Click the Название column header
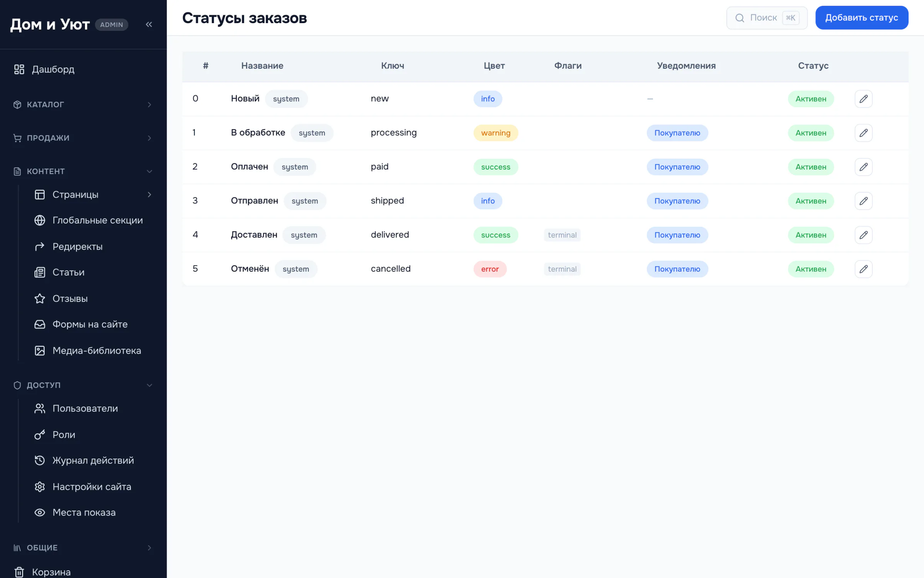Image resolution: width=924 pixels, height=578 pixels. click(262, 66)
